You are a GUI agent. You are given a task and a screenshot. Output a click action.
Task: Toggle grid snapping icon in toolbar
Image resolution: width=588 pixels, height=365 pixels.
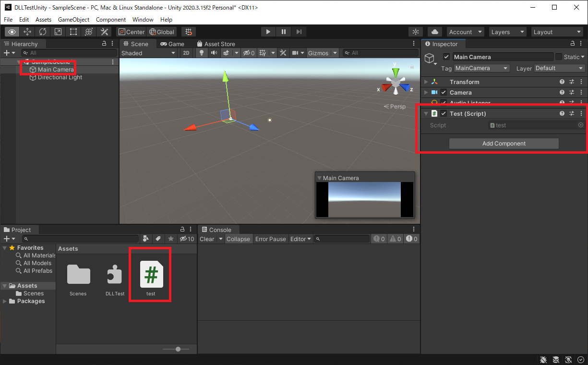(x=189, y=32)
